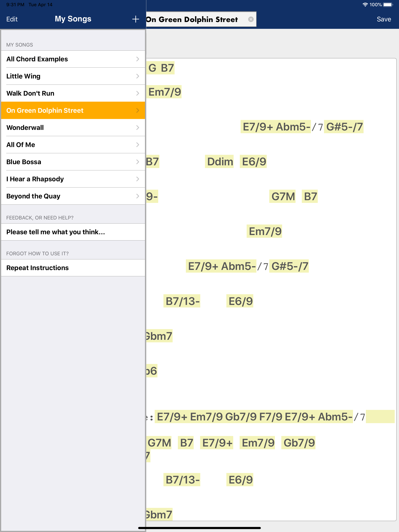Open I Hear a Rhapsody song

point(73,179)
